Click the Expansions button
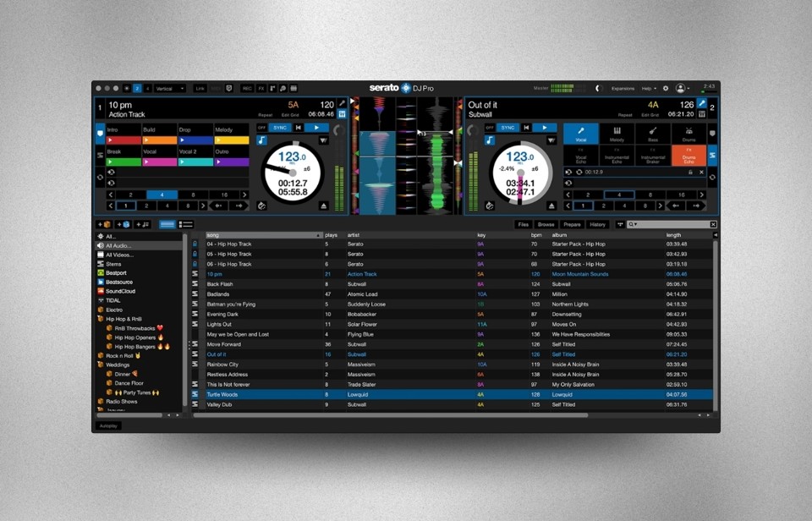 tap(623, 89)
